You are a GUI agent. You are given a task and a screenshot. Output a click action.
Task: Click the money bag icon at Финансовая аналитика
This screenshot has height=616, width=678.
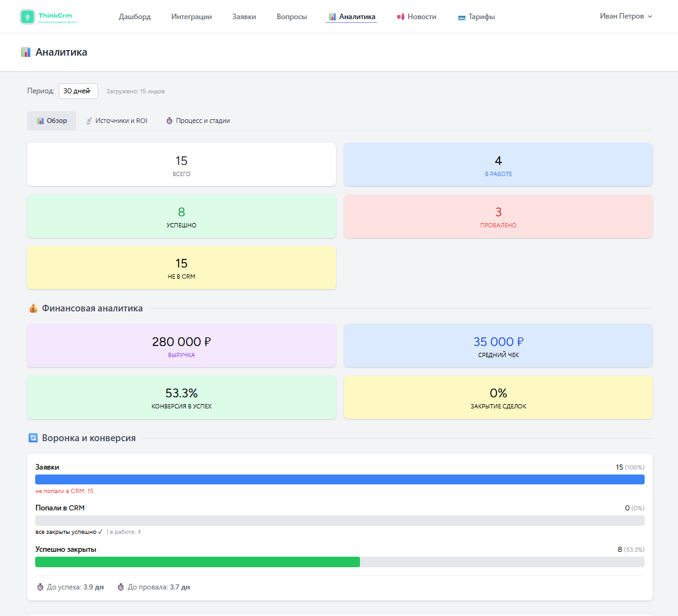[33, 308]
